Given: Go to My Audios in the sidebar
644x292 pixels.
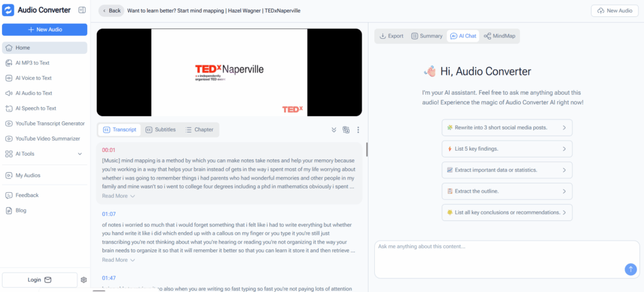Looking at the screenshot, I should pyautogui.click(x=28, y=175).
